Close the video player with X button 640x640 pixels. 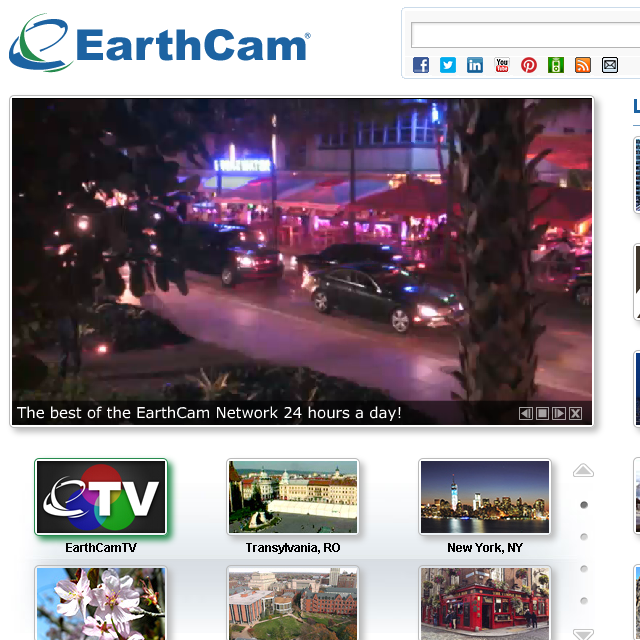tap(576, 413)
